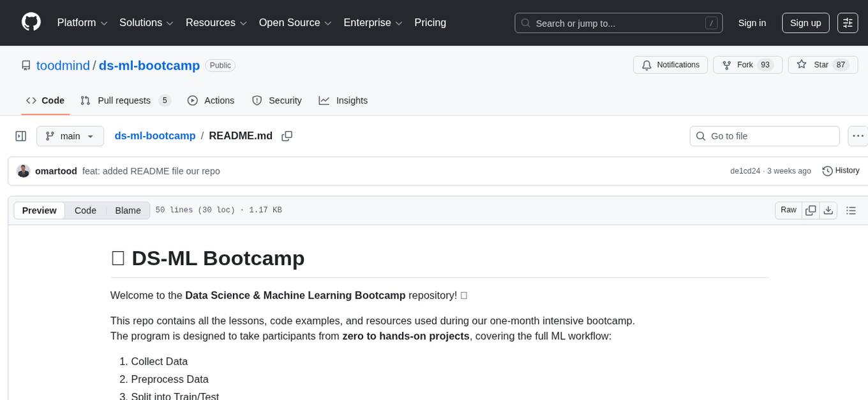Copy the README.md file path
Image resolution: width=868 pixels, height=400 pixels.
tap(287, 135)
